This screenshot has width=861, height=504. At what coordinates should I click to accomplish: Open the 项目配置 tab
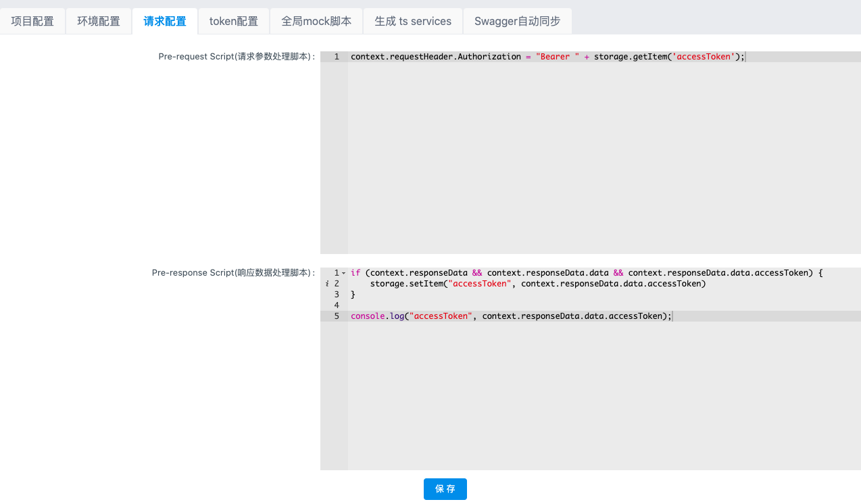32,21
